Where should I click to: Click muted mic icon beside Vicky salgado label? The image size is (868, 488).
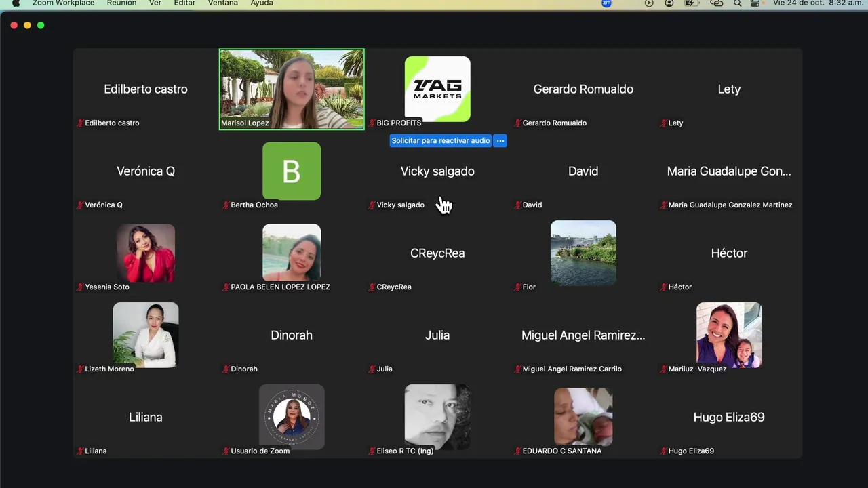pyautogui.click(x=372, y=205)
